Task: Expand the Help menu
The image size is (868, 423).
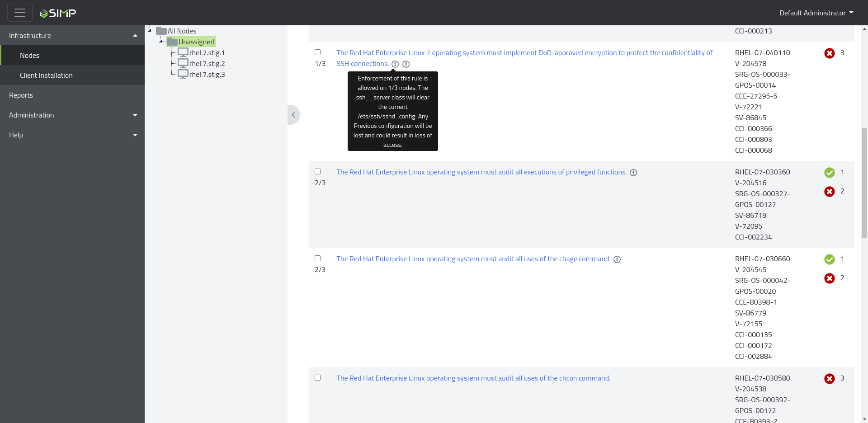Action: 72,135
